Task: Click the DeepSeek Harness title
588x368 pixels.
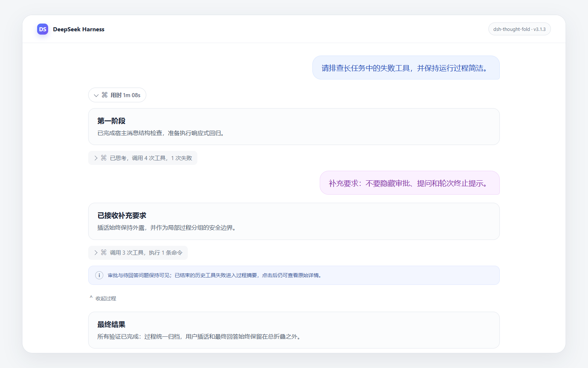Action: pos(79,29)
